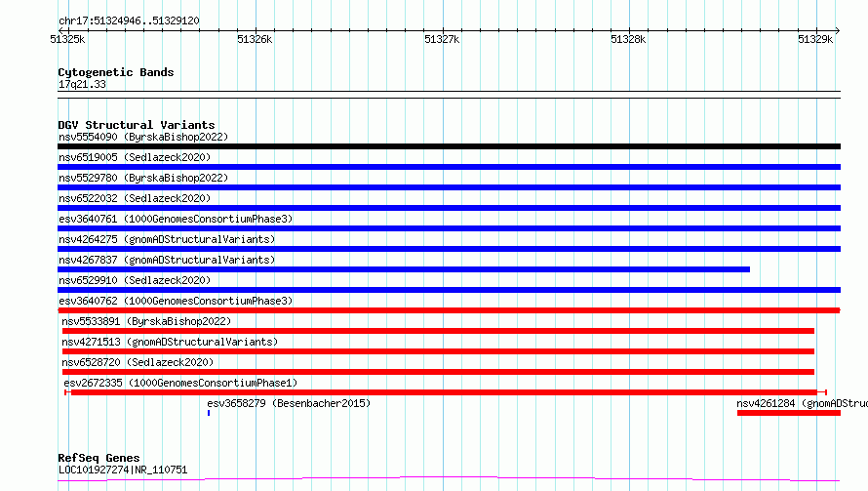Click the blue esv3640761 variant bar
Viewport: 868px width, 491px height.
point(449,228)
